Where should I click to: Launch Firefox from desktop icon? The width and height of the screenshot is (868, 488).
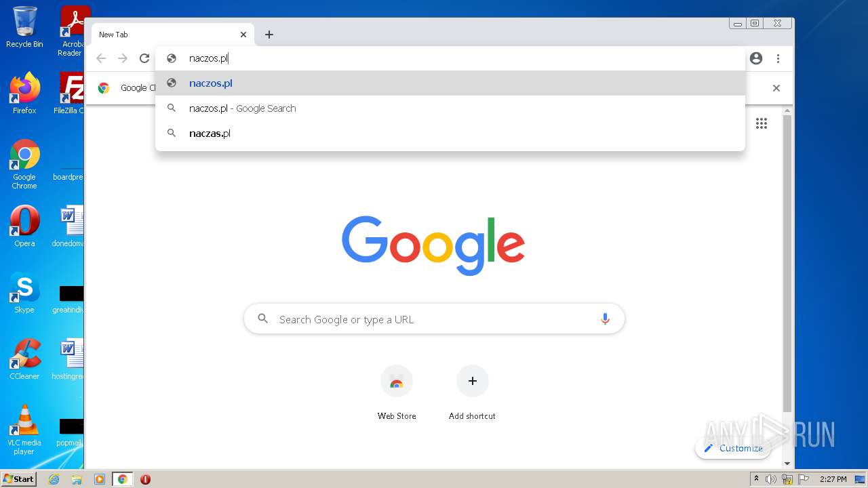point(24,94)
